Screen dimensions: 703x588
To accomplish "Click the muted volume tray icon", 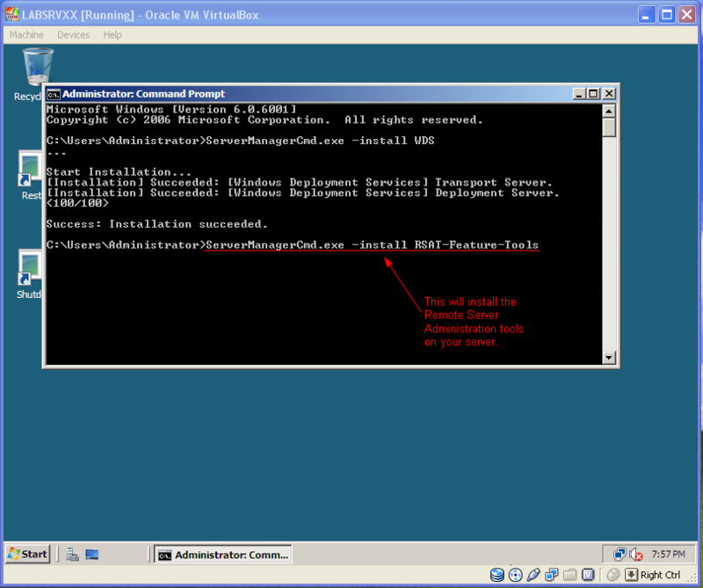I will click(x=635, y=555).
